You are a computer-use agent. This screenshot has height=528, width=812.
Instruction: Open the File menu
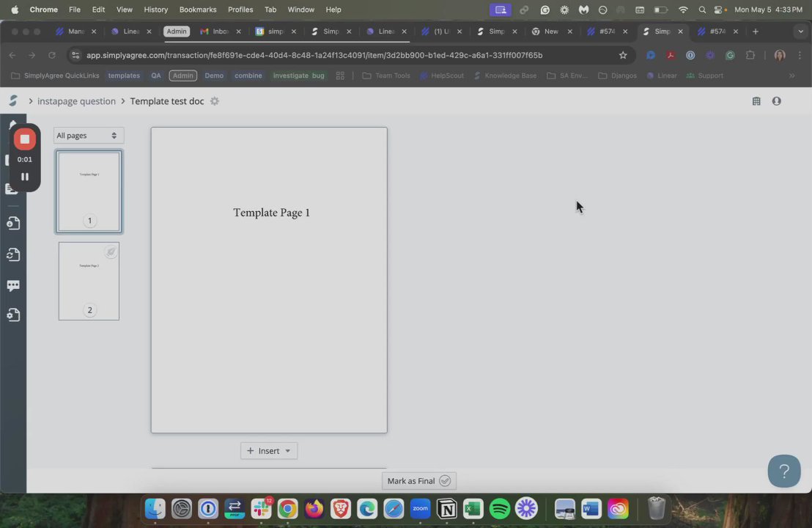click(75, 10)
